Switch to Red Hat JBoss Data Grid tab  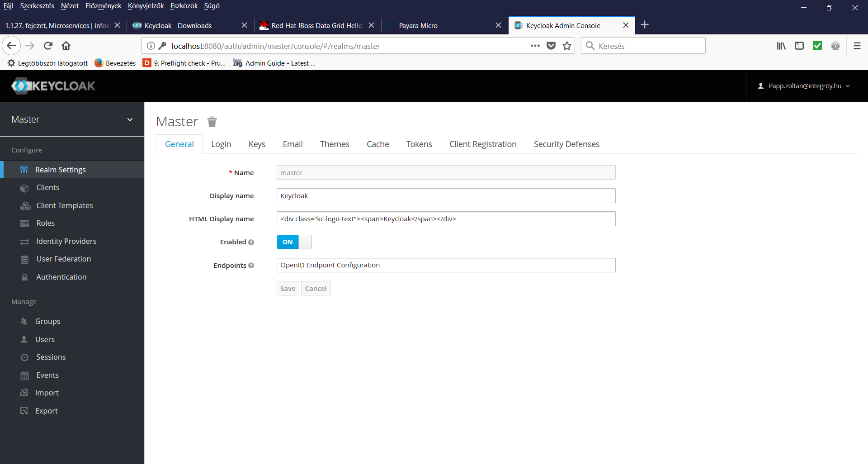coord(317,26)
